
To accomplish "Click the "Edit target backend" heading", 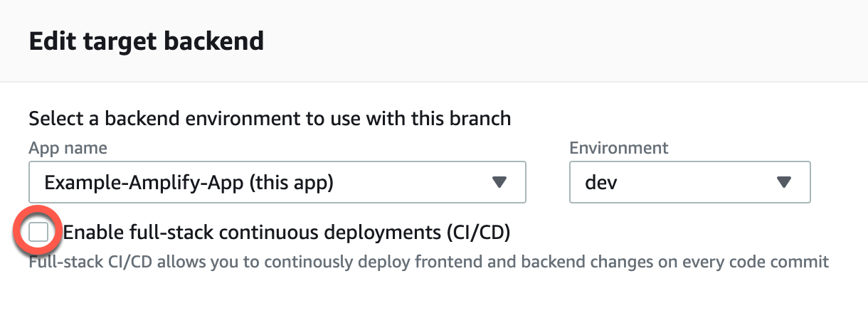I will (147, 41).
